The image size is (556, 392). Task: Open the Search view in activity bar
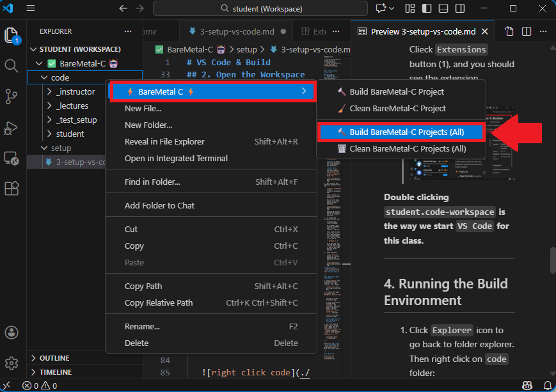[12, 66]
